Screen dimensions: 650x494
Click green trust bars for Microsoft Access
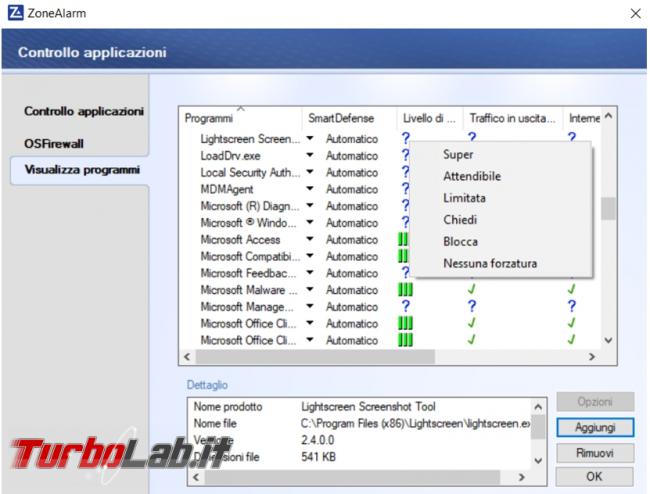coord(403,239)
